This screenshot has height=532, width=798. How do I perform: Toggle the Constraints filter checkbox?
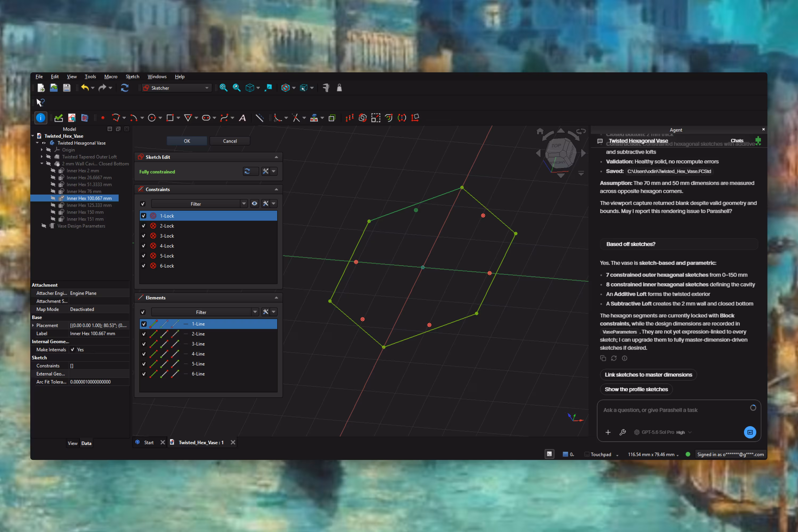click(x=143, y=204)
